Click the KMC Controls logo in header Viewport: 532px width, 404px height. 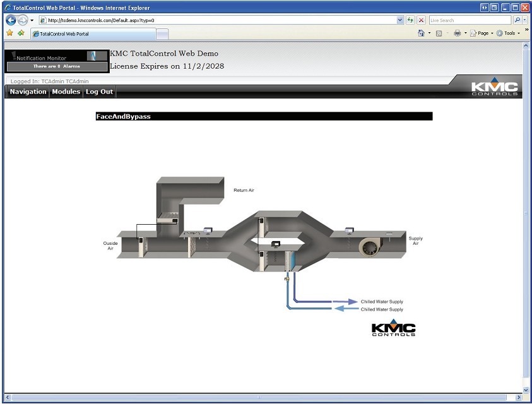494,86
